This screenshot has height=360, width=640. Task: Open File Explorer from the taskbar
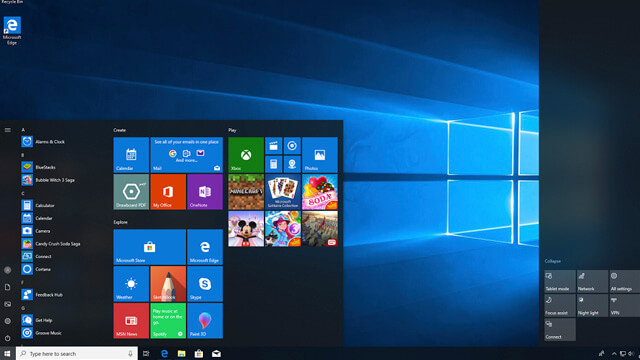[181, 353]
